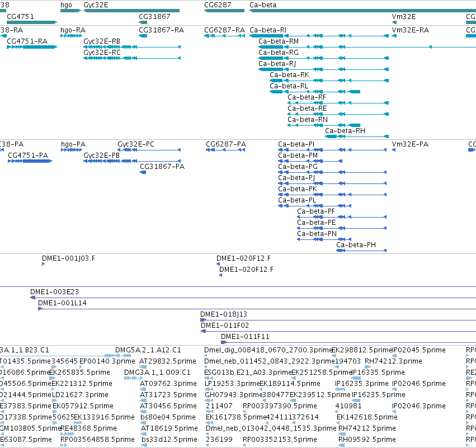Select the Ca-beta gene label
This screenshot has width=476, height=448.
click(263, 5)
